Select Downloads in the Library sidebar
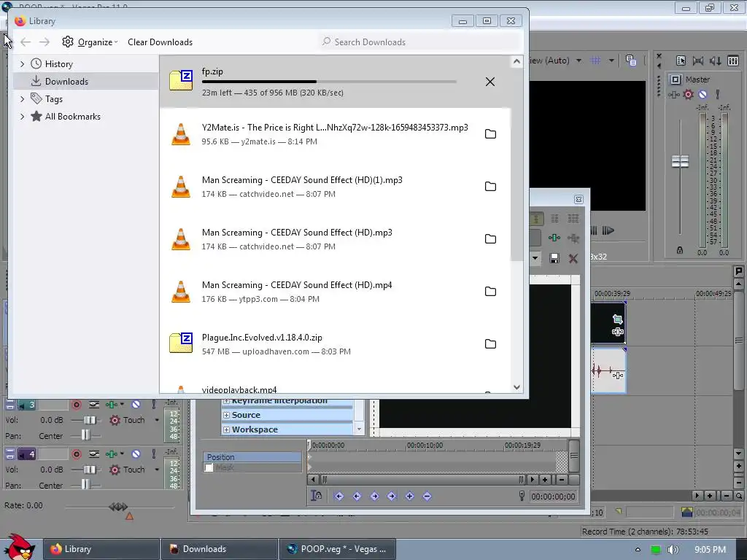 86,82
